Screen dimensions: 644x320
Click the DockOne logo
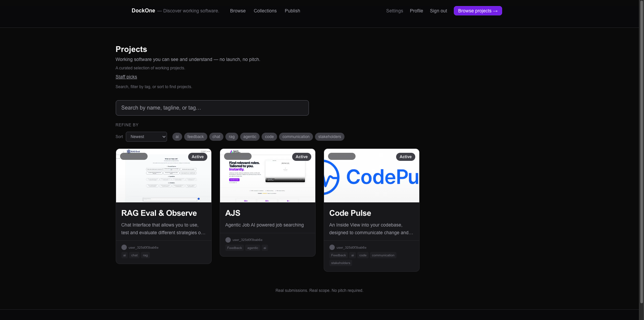coord(143,10)
